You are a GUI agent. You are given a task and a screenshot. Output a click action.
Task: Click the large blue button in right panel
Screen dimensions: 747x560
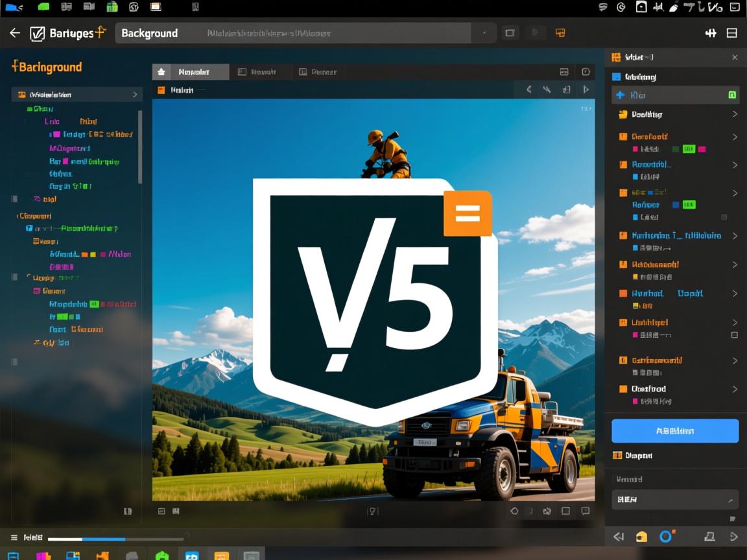[674, 430]
